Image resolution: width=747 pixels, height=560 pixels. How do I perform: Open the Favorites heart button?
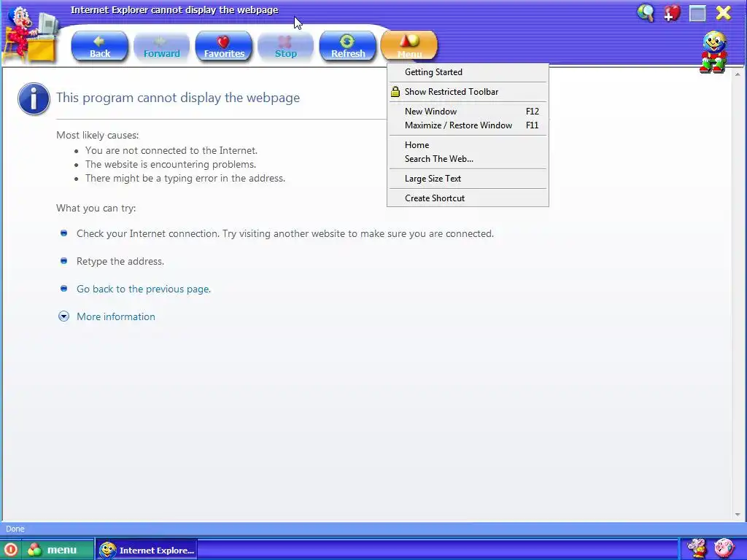[223, 46]
